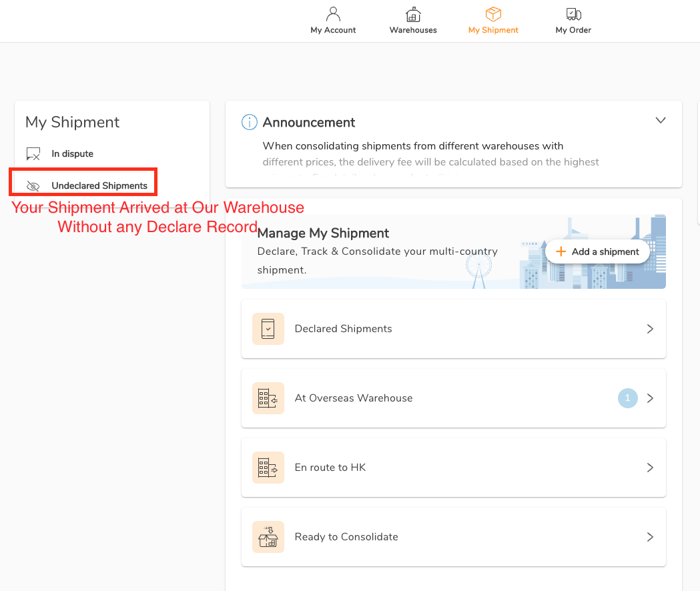Click the Announcement info icon
The image size is (700, 591).
[x=249, y=122]
